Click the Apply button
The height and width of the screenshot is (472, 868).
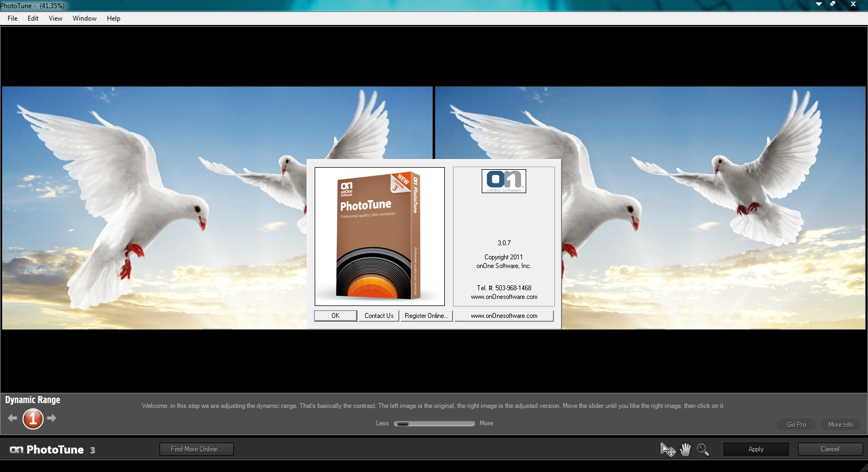(x=756, y=449)
